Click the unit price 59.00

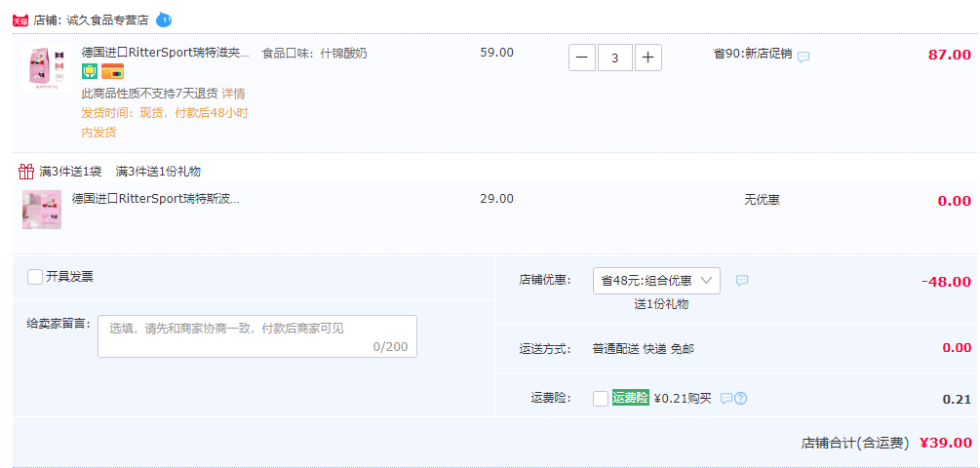tap(497, 53)
